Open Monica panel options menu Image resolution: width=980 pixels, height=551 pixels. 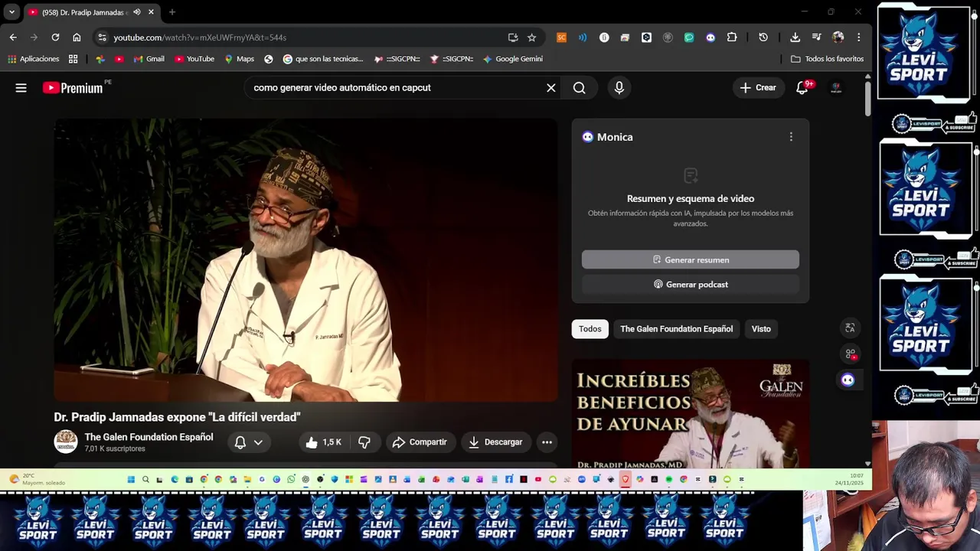pyautogui.click(x=791, y=137)
